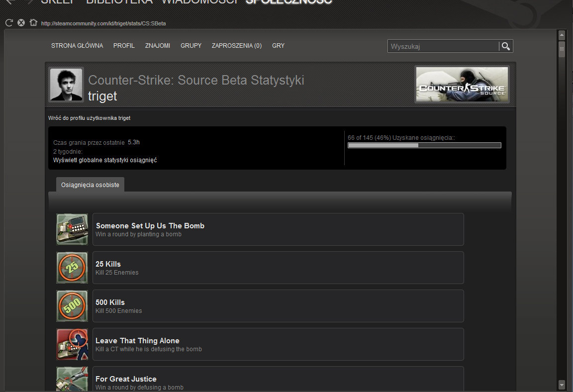Click the search magnifier icon
The image size is (573, 392).
click(506, 46)
